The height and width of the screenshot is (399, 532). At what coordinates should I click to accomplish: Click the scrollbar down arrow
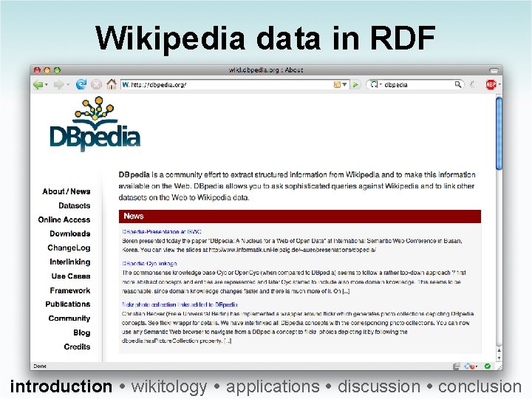tap(499, 358)
